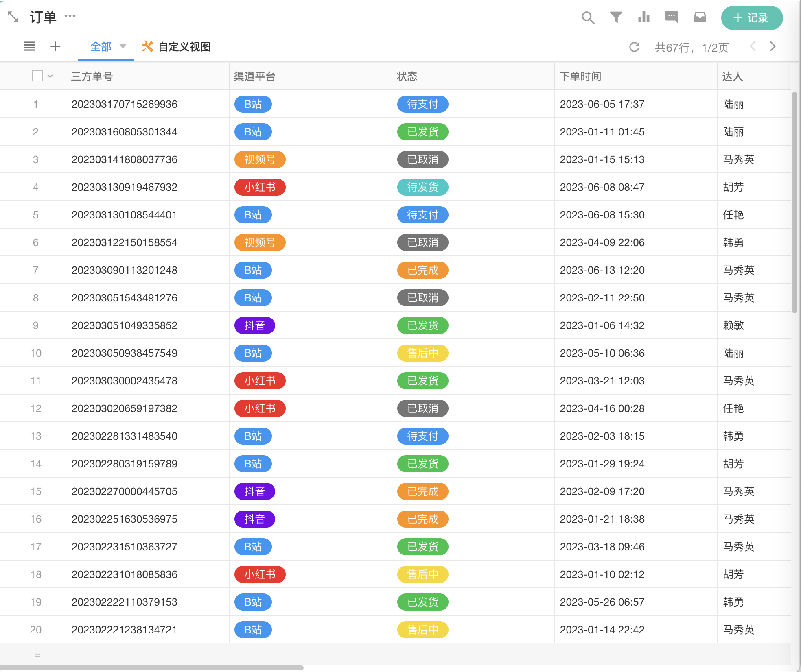
Task: Open the inbox tray icon
Action: (x=700, y=17)
